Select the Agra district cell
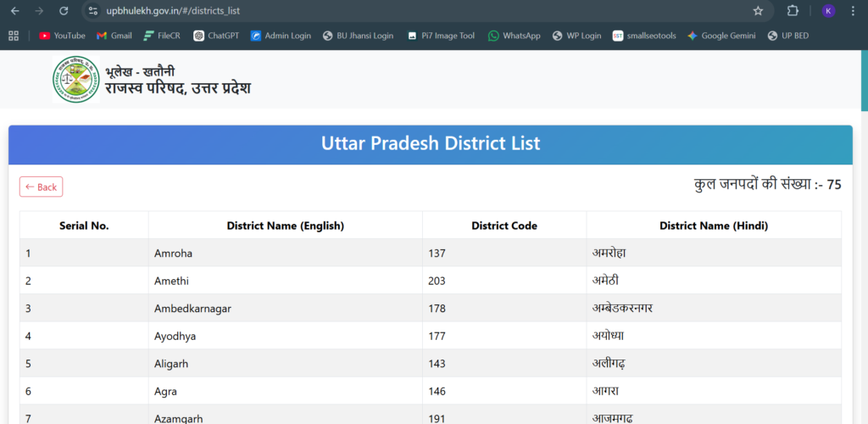Viewport: 868px width, 424px height. point(285,391)
